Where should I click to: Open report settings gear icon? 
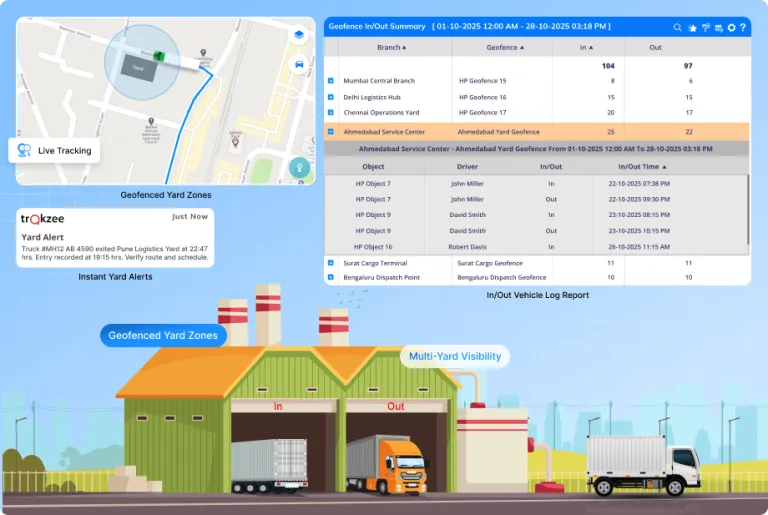(731, 27)
